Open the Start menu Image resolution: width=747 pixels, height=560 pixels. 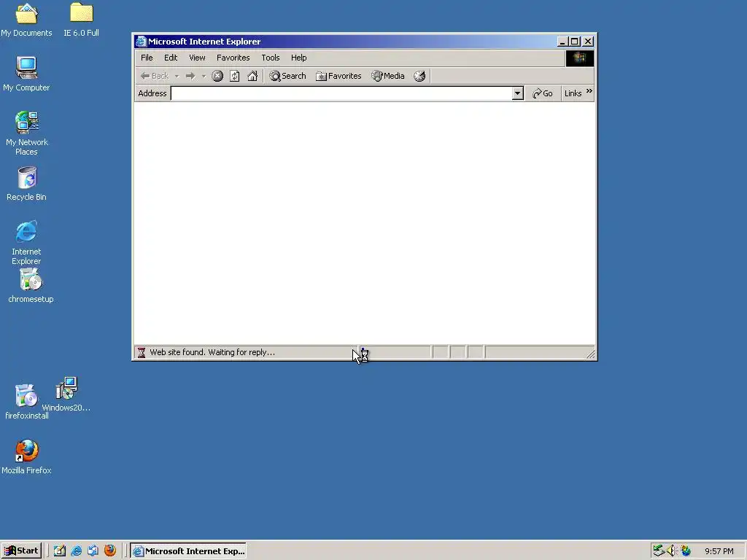coord(21,551)
